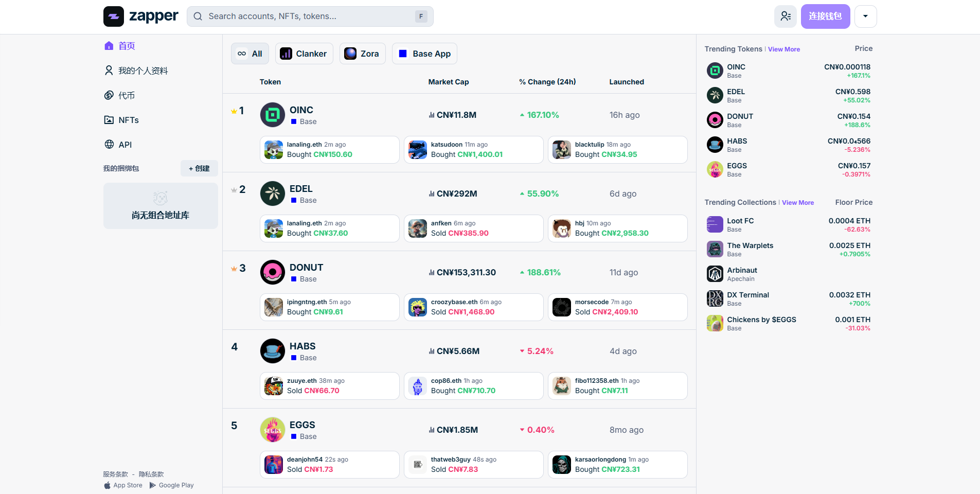The height and width of the screenshot is (494, 980).
Task: Click the + 创建 bundle button
Action: (x=199, y=168)
